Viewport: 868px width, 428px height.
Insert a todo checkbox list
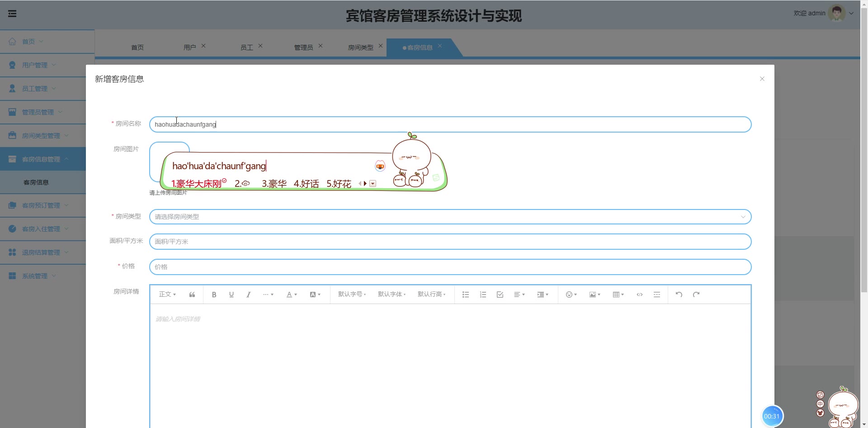point(500,295)
